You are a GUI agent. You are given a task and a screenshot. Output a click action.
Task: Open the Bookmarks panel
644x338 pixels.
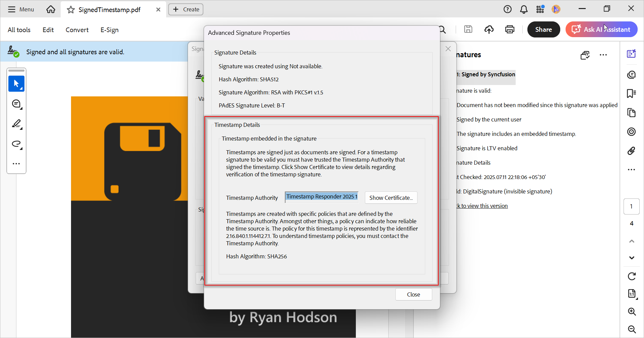point(631,94)
